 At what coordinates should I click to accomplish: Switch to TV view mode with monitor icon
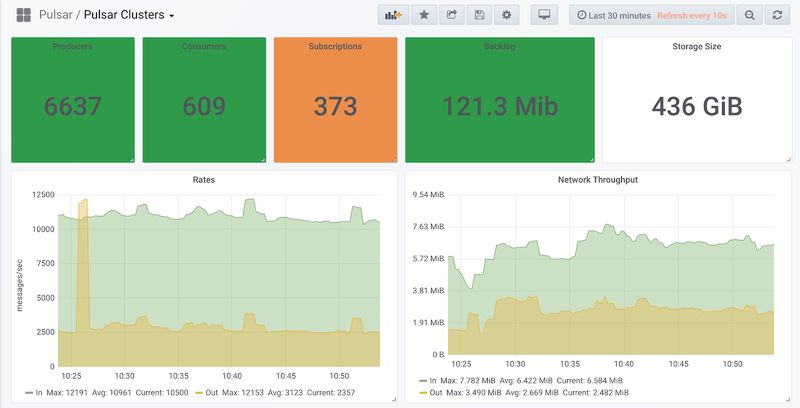544,15
